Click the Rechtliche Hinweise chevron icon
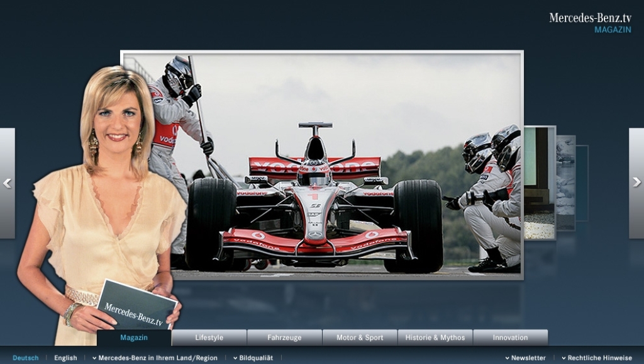The width and height of the screenshot is (644, 364). pyautogui.click(x=565, y=357)
